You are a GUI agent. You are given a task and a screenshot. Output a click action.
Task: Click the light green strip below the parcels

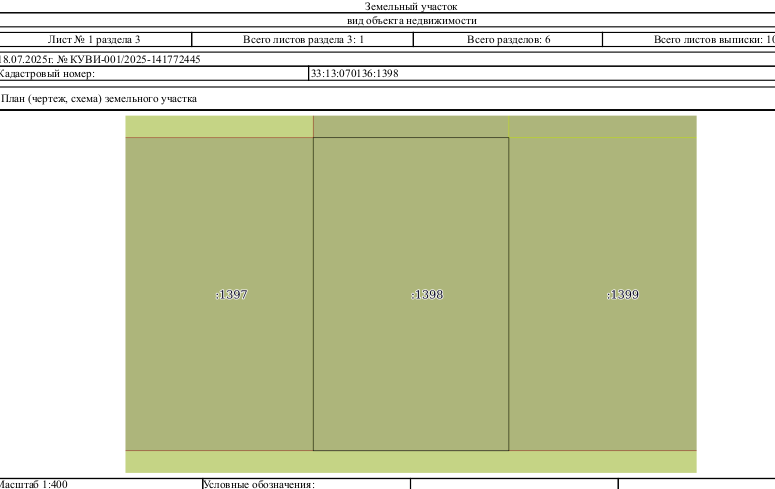(411, 462)
